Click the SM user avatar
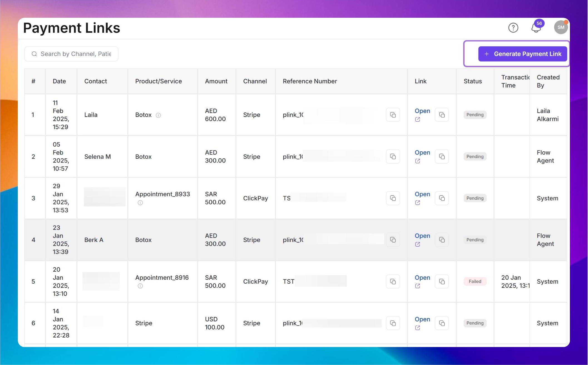 click(560, 27)
